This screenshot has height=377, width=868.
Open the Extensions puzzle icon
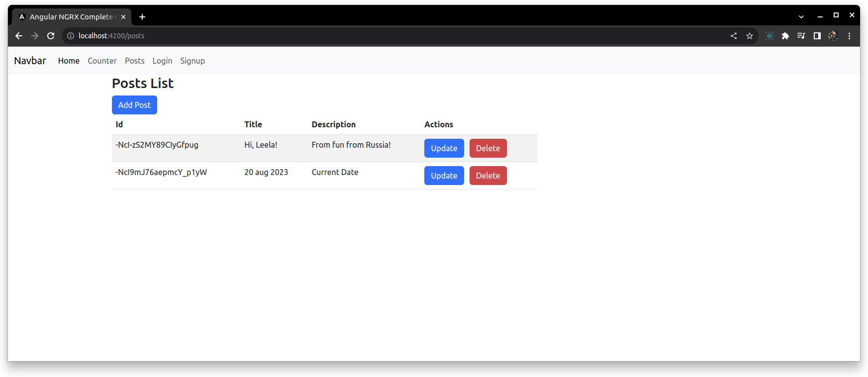785,36
